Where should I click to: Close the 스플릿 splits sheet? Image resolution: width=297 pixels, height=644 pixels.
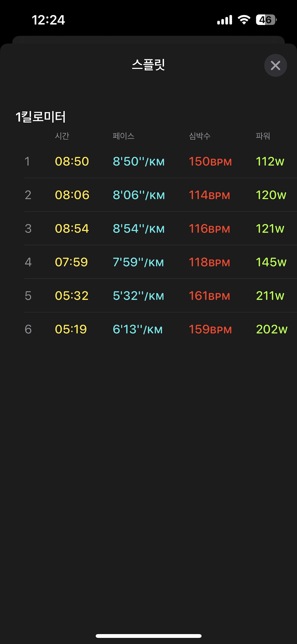point(275,65)
